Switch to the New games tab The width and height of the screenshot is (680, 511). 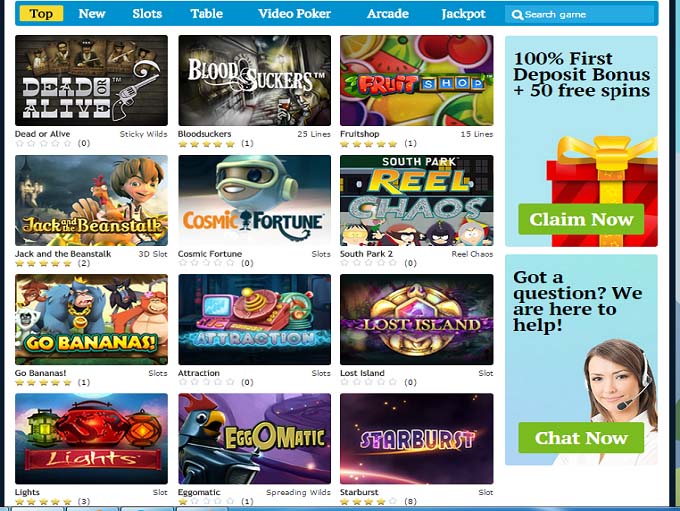click(x=92, y=13)
